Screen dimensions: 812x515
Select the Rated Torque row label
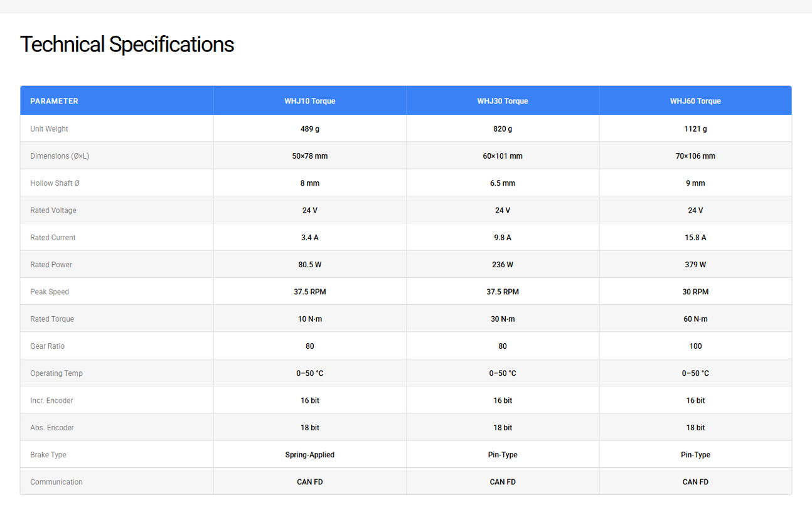52,319
